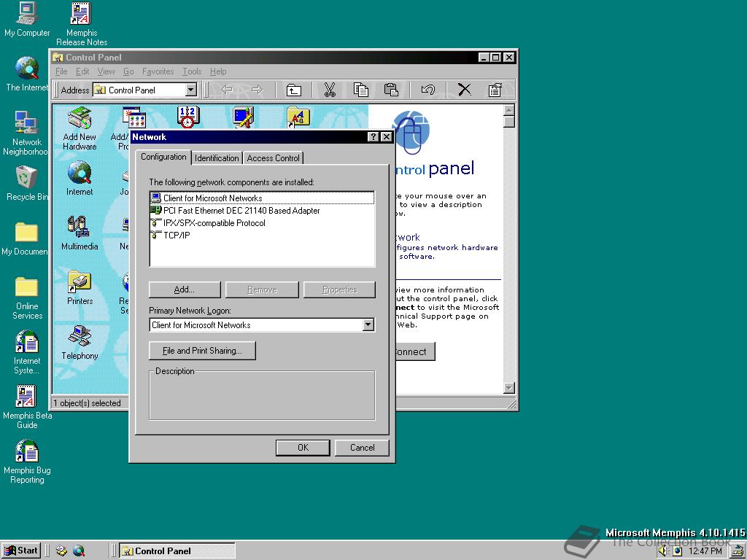Open Internet System shortcut on desktop
This screenshot has width=747, height=560.
(x=27, y=352)
